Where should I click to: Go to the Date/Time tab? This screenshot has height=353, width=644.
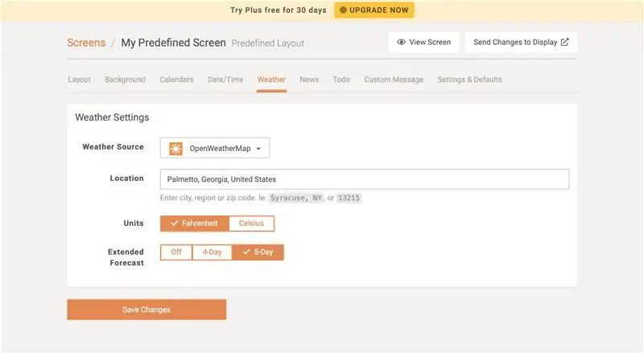tap(225, 80)
